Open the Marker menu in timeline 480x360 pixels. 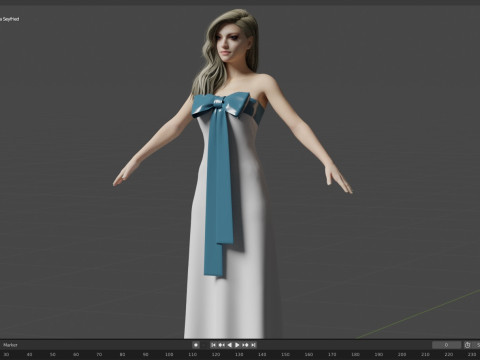point(10,345)
